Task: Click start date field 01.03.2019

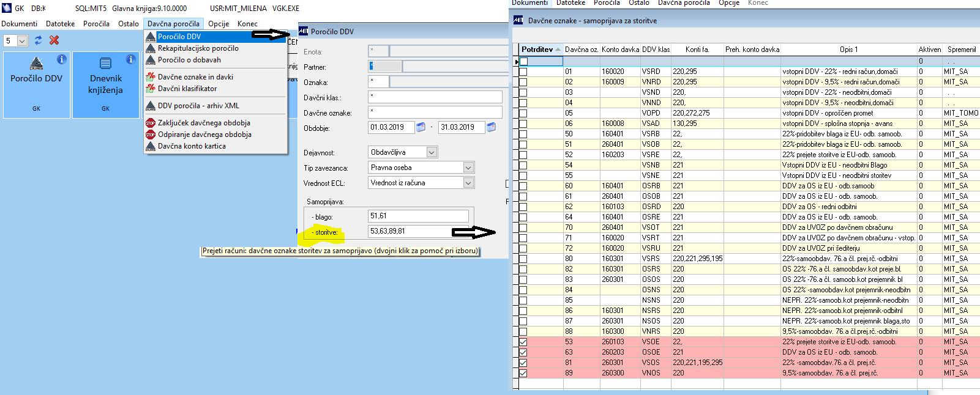Action: point(391,127)
